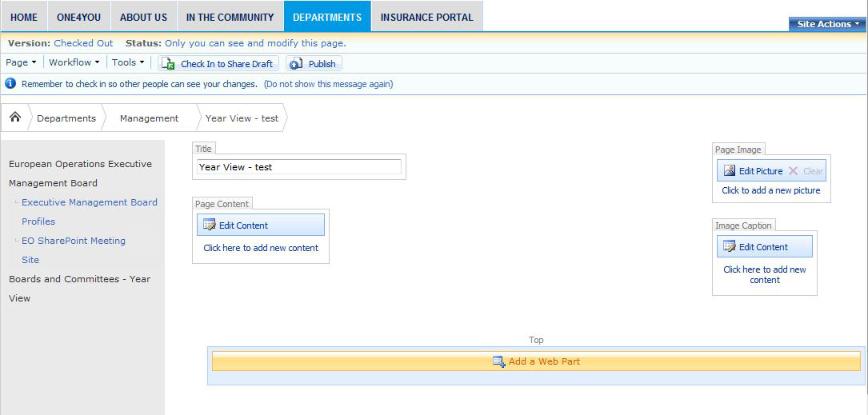Click the Edit Content icon under Image Caption

(730, 246)
